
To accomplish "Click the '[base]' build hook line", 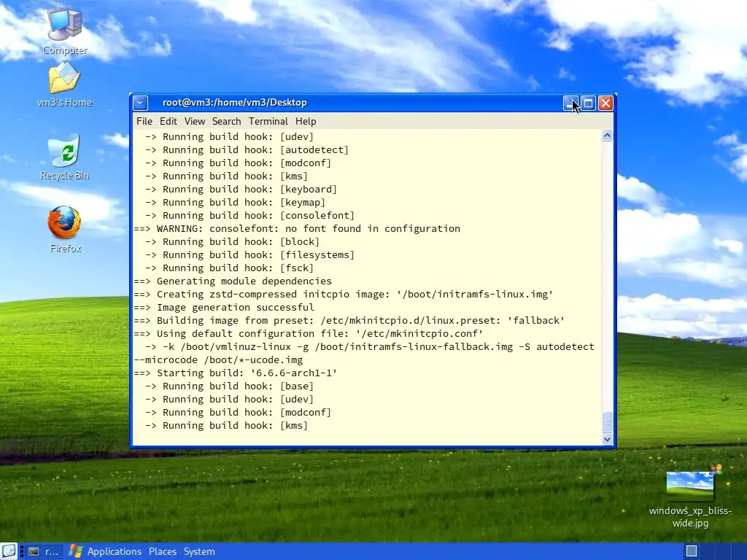I will [x=229, y=386].
